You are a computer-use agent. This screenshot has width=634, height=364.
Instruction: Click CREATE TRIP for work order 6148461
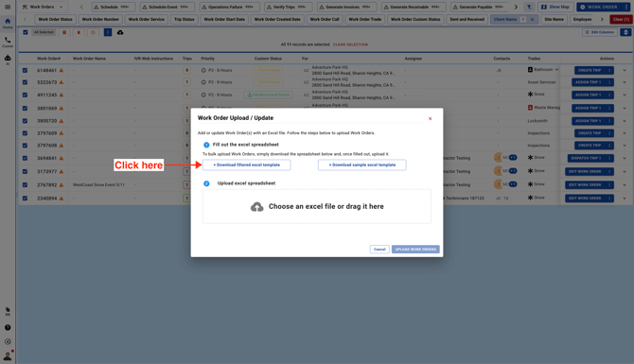[x=594, y=70]
